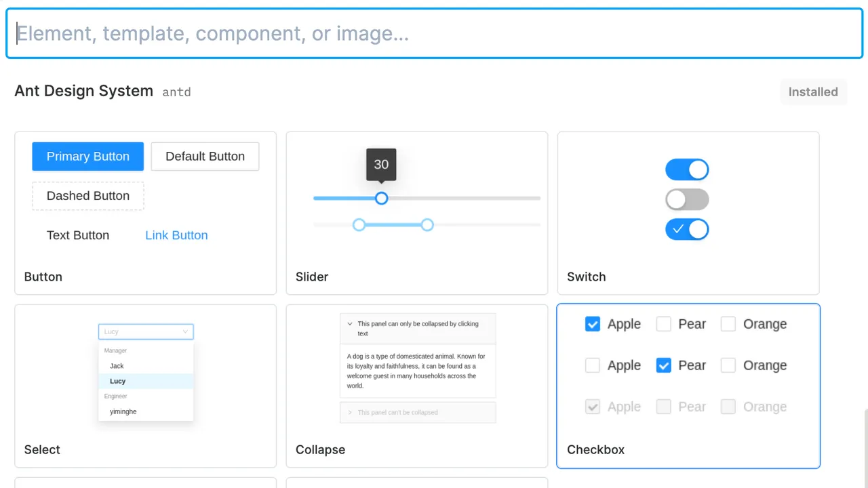Click the Manager group heading

[115, 350]
